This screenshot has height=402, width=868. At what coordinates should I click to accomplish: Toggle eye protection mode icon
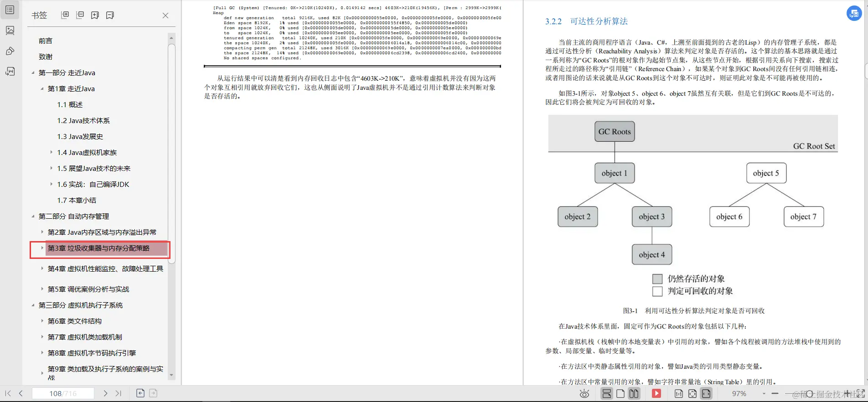(584, 394)
